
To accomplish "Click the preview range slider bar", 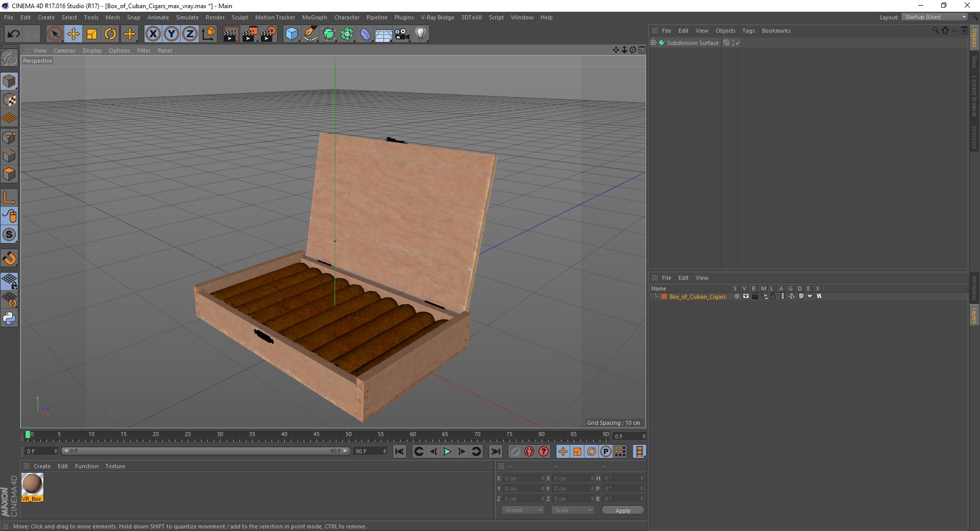I will [205, 451].
